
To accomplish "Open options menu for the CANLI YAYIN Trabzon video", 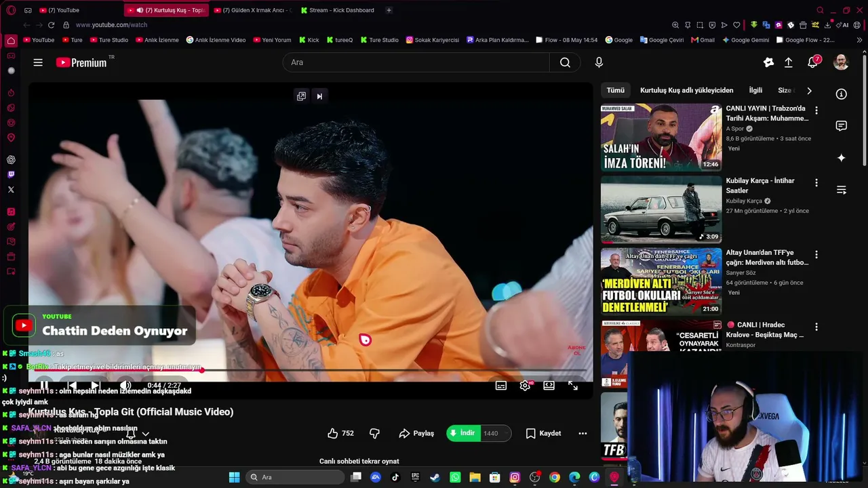I will click(x=816, y=110).
